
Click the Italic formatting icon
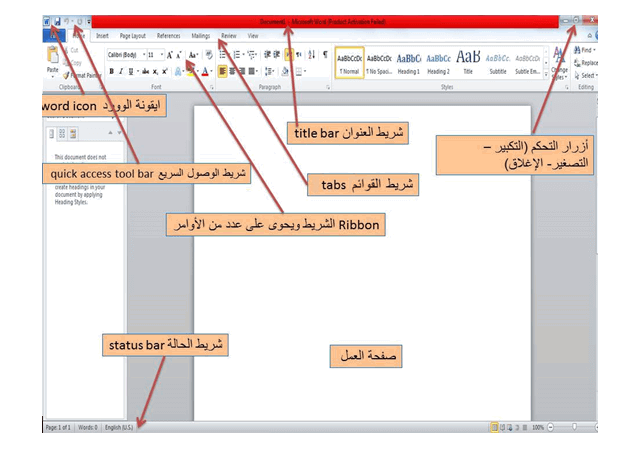point(121,71)
